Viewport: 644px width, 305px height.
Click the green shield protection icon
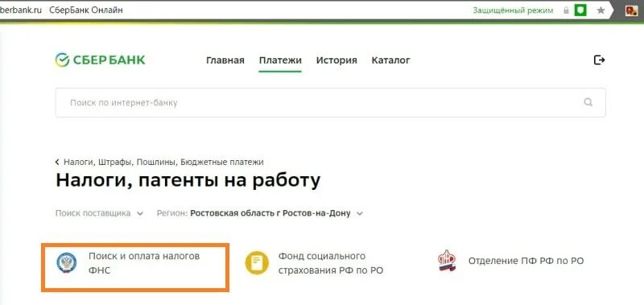pos(580,10)
